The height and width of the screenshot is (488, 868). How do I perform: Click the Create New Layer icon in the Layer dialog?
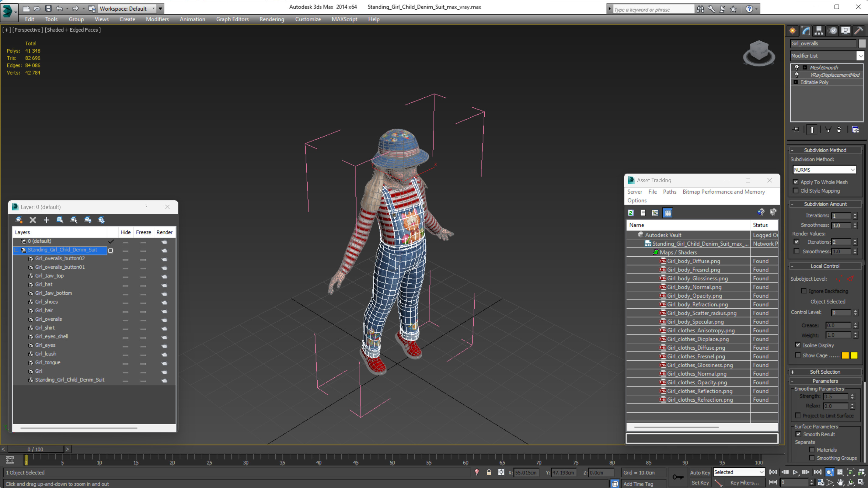pyautogui.click(x=19, y=220)
